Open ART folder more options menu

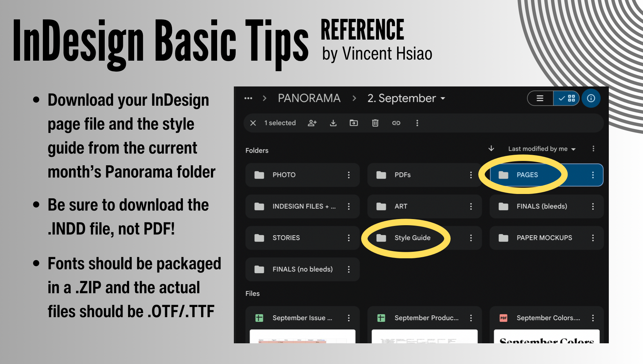pyautogui.click(x=471, y=206)
